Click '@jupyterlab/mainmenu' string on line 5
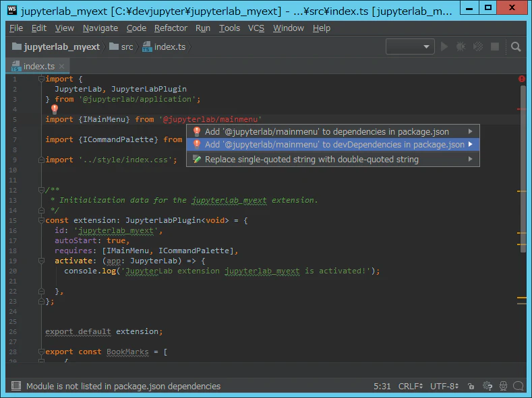Image resolution: width=532 pixels, height=398 pixels. click(210, 119)
